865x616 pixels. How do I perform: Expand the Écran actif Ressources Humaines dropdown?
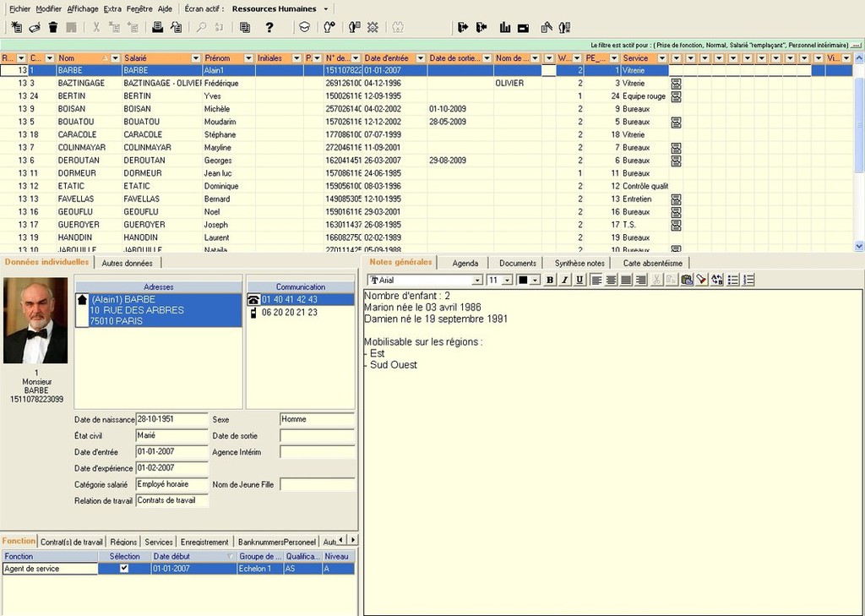pyautogui.click(x=326, y=9)
